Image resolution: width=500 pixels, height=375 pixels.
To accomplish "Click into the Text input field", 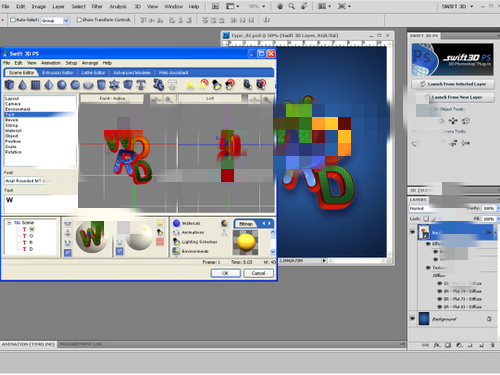I will click(40, 203).
